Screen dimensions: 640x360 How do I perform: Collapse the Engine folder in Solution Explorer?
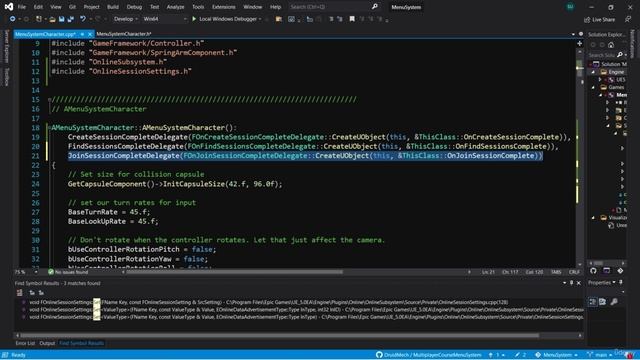593,72
